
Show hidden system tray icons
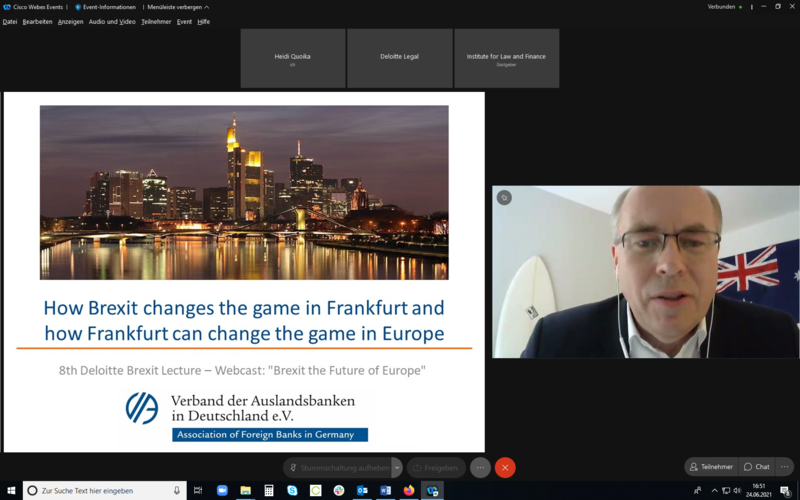coord(715,491)
